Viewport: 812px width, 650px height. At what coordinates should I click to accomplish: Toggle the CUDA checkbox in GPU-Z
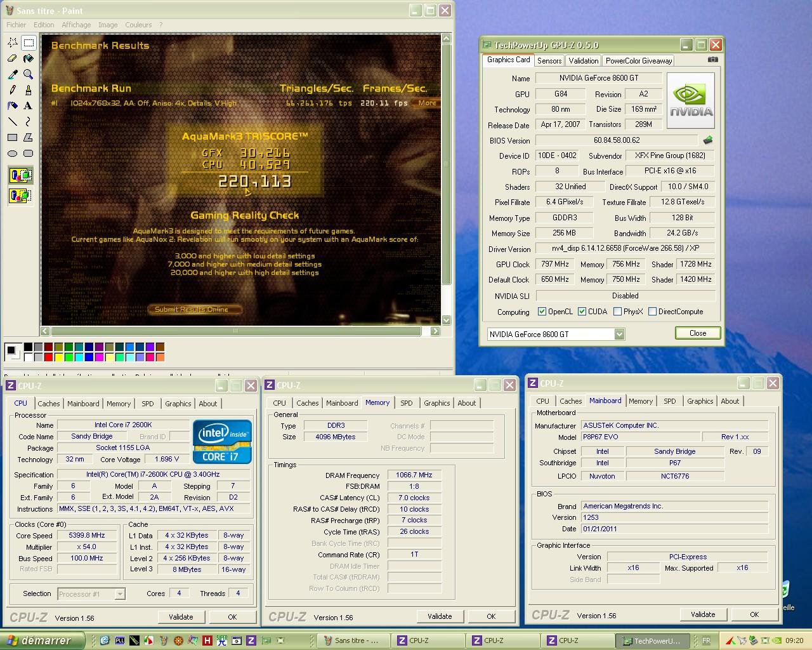click(x=582, y=312)
